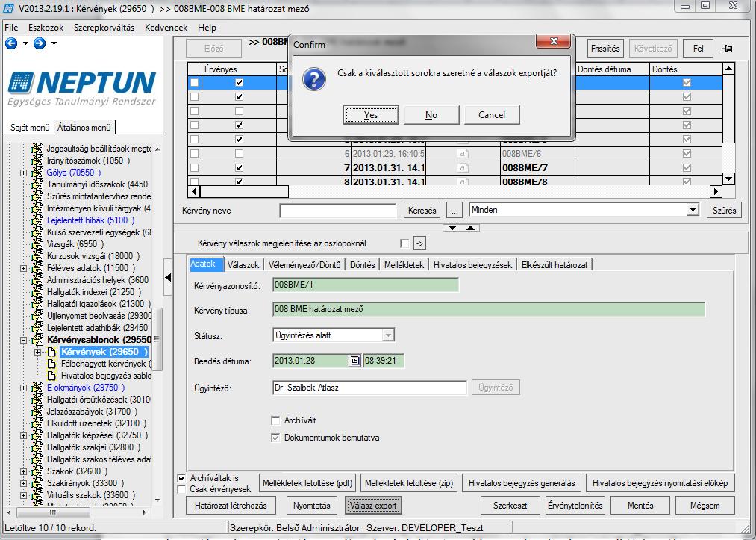
Task: Click the Szakok (32600) tree icon
Action: [x=37, y=471]
